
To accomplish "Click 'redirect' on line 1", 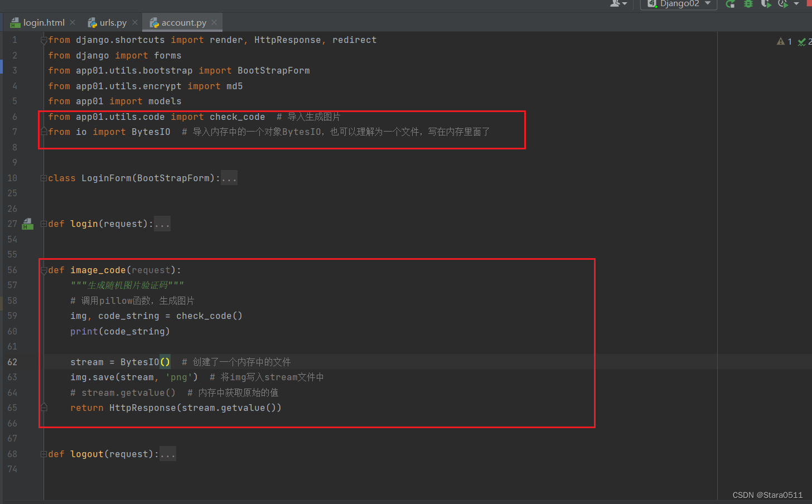I will point(355,40).
